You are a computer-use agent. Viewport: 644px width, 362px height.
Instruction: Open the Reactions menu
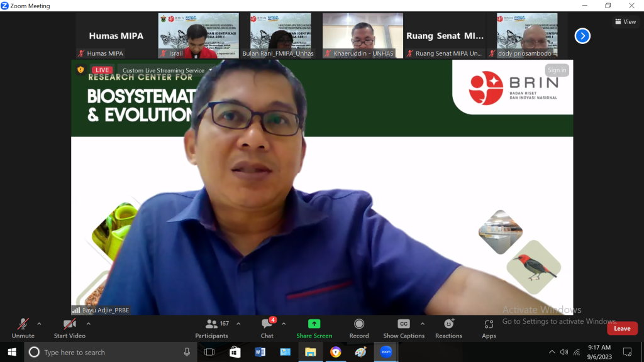pyautogui.click(x=448, y=324)
